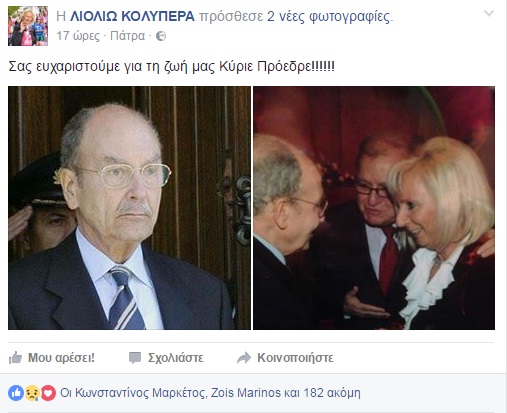Screen dimensions: 507x413
Task: Click 'Μου αρέσει!' to like the post
Action: [x=61, y=358]
